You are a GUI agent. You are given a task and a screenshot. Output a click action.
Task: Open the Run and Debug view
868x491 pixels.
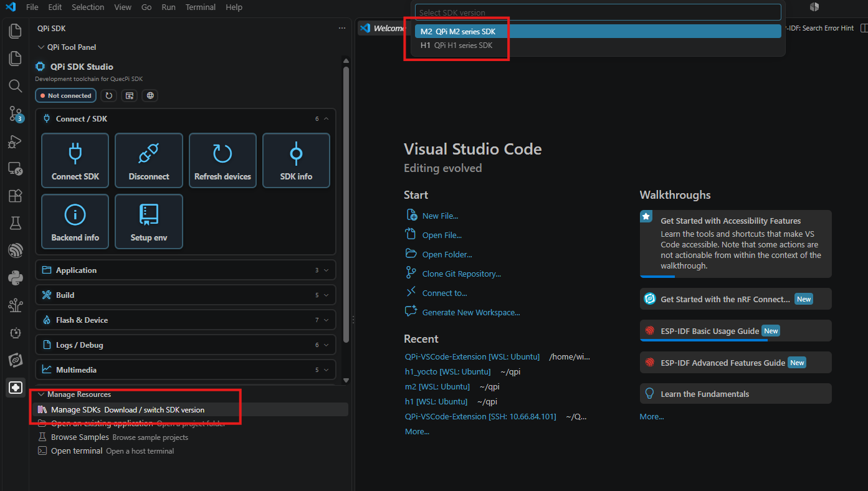point(15,141)
